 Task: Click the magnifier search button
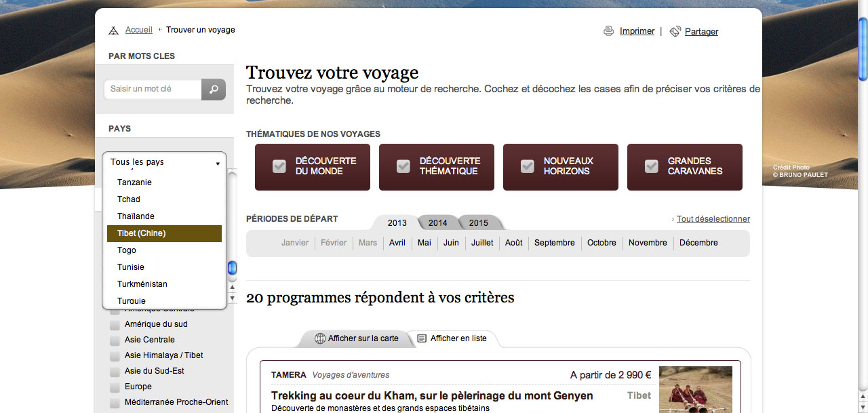pos(214,89)
